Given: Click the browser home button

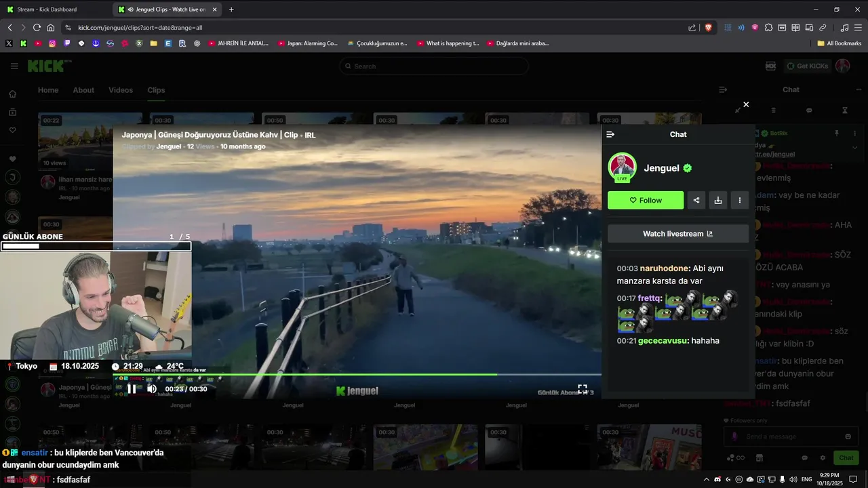Looking at the screenshot, I should click(50, 28).
